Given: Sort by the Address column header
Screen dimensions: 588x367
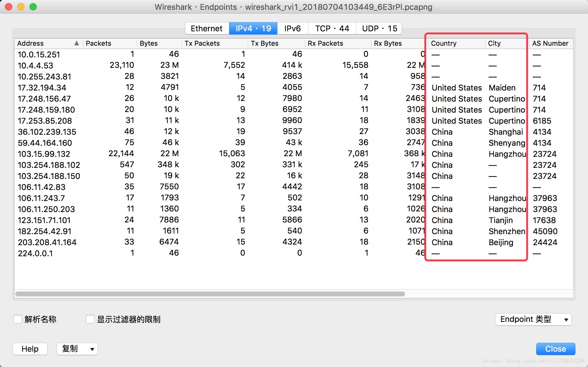Looking at the screenshot, I should click(48, 43).
